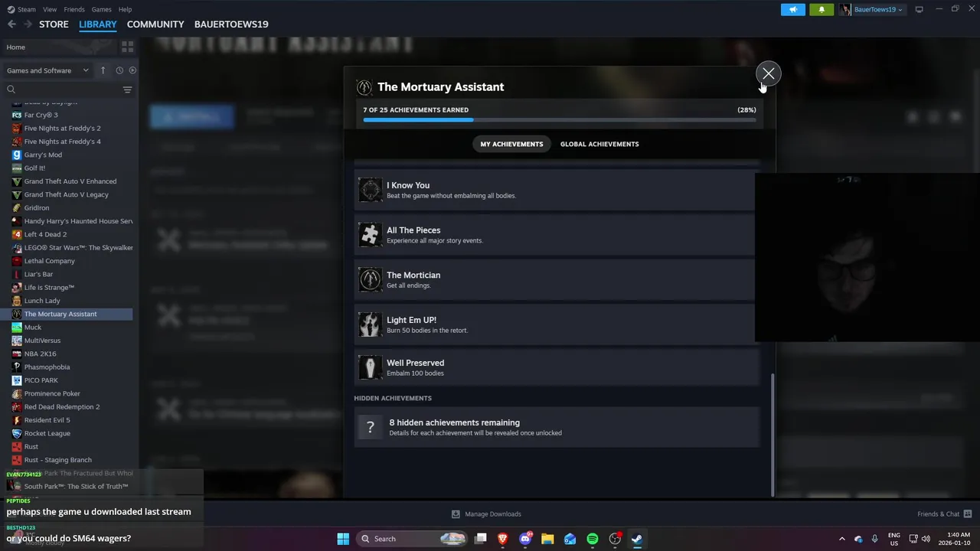Click the I Know You achievement icon
980x551 pixels.
[x=371, y=190]
